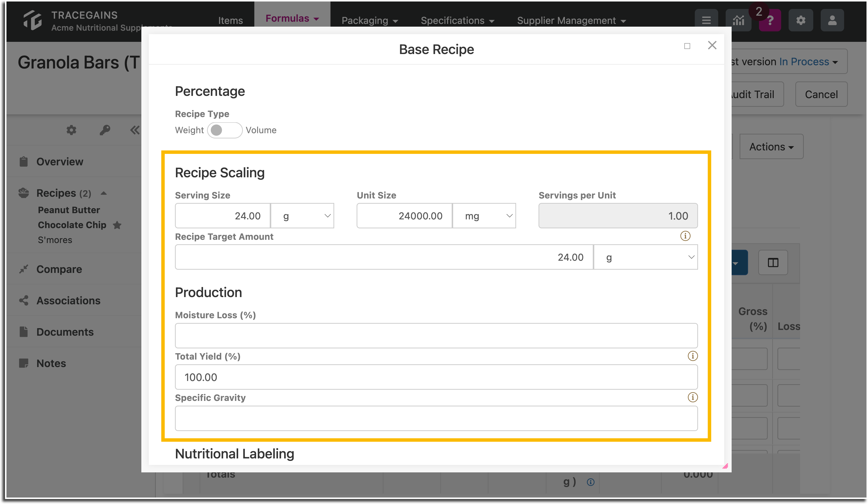
Task: Toggle Recipe Type between Weight and Volume
Action: coord(224,130)
